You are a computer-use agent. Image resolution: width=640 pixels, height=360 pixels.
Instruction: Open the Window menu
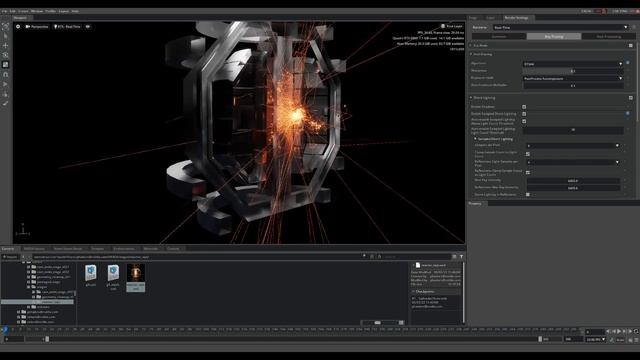pos(37,11)
